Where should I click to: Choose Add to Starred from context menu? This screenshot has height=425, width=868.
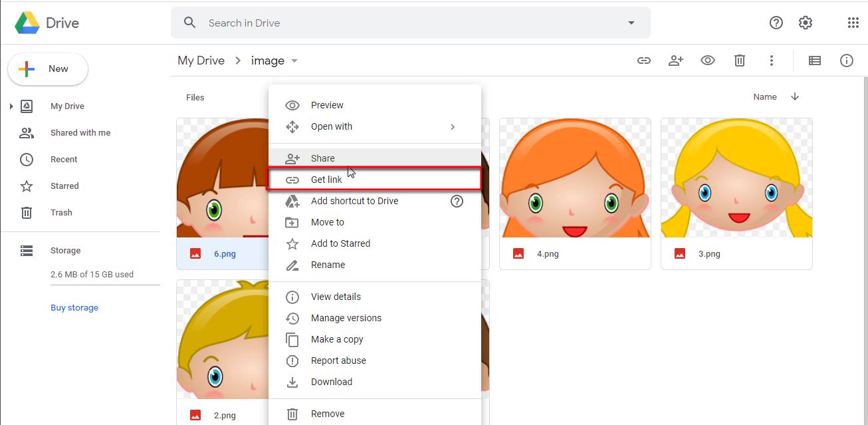[340, 243]
